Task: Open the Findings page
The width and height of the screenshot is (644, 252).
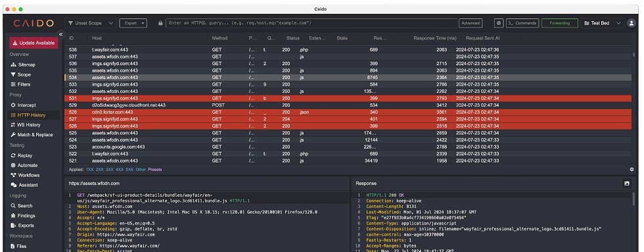Action: [x=23, y=215]
